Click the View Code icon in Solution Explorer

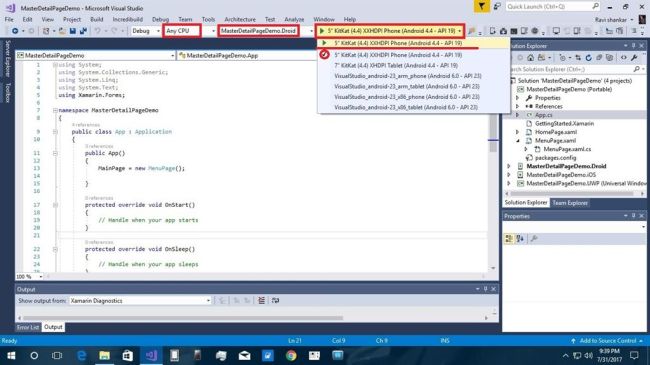click(x=623, y=58)
